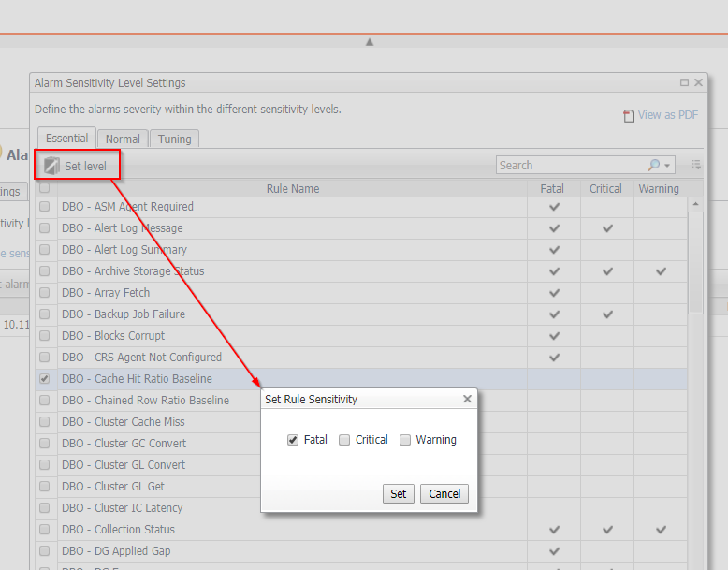
Task: Close the Alarm Sensitivity Level Settings dialog
Action: click(x=698, y=83)
